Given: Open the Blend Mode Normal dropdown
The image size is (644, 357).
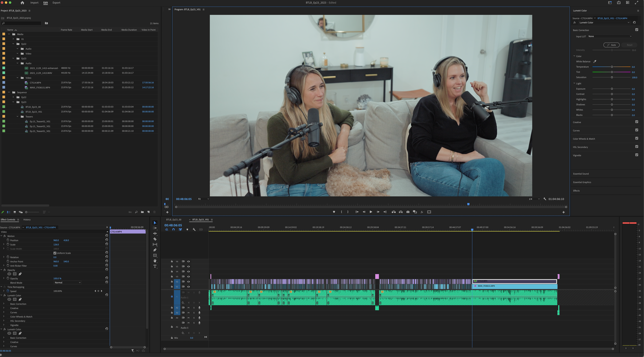Looking at the screenshot, I should 67,283.
